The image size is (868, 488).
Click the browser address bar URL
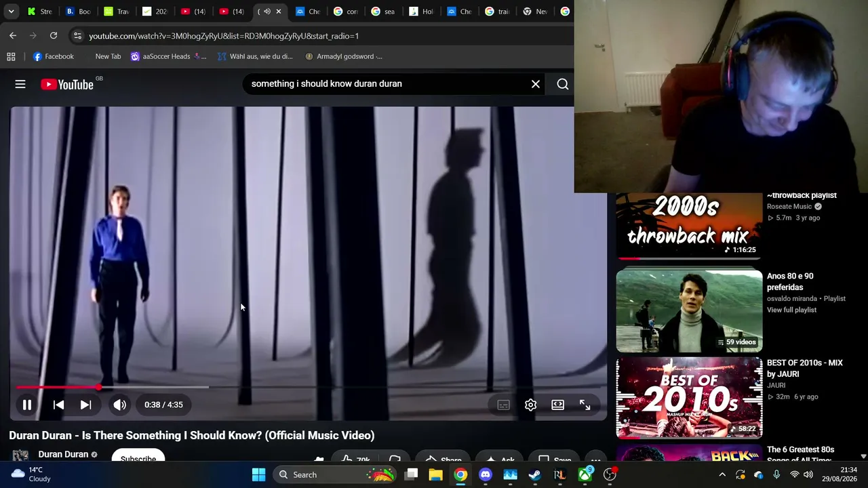pyautogui.click(x=224, y=36)
